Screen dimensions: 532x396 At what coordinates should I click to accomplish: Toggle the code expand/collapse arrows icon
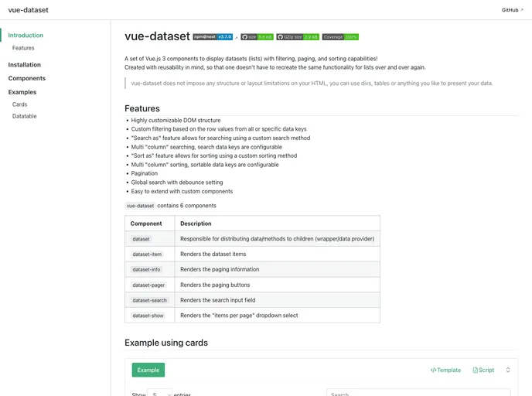click(508, 370)
